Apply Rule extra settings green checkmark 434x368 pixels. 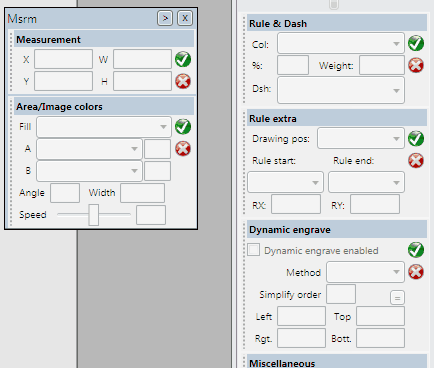tap(416, 139)
